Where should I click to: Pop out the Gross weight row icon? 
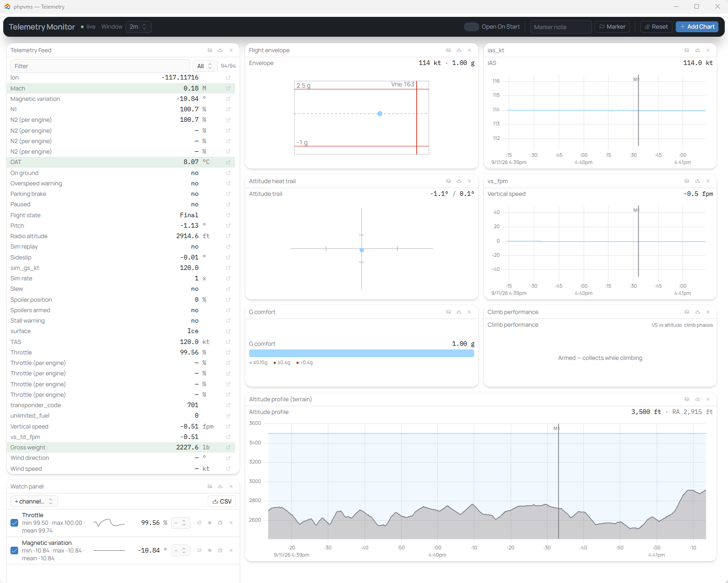228,448
